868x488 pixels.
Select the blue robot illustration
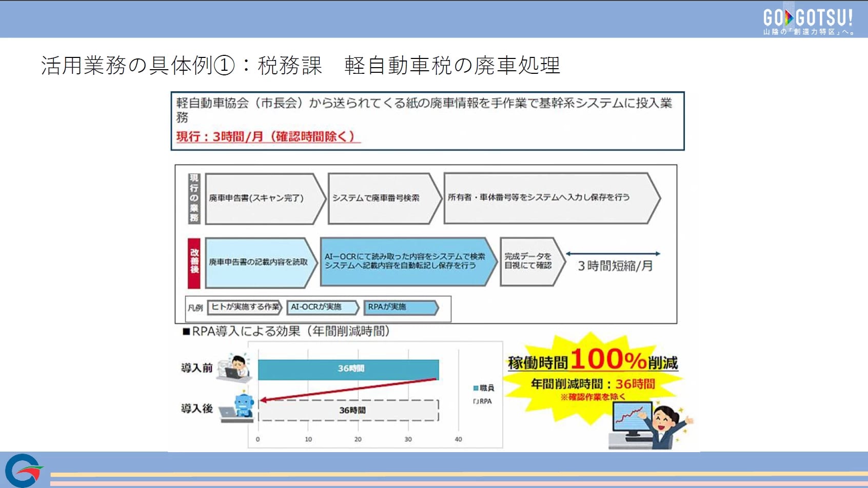(x=240, y=408)
